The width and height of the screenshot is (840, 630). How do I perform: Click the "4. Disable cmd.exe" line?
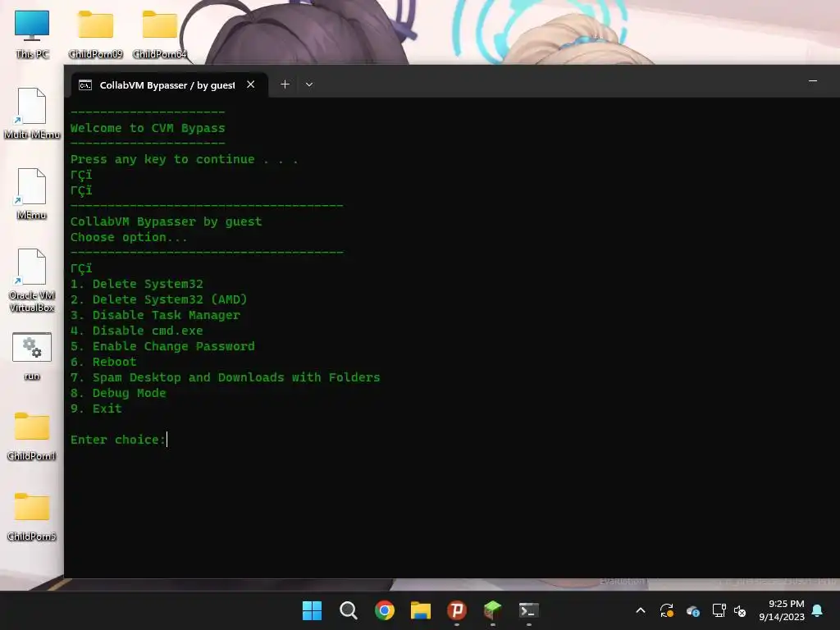point(137,331)
